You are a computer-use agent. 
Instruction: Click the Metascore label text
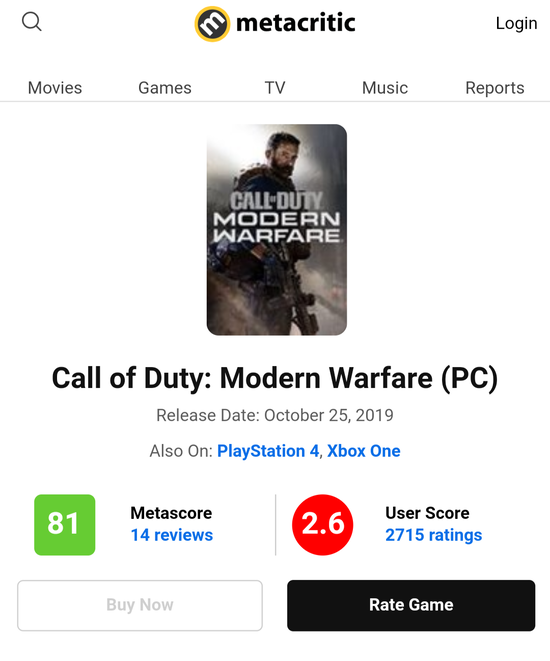171,513
